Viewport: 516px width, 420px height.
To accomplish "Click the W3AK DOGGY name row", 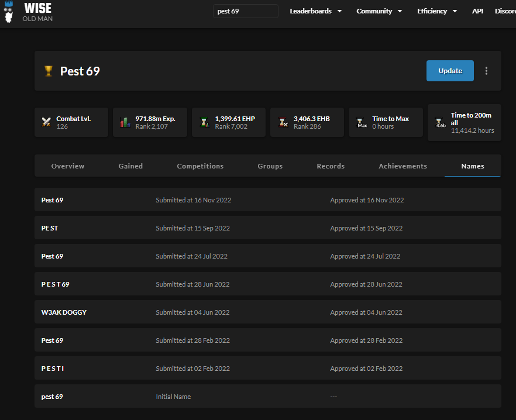I will pyautogui.click(x=267, y=312).
